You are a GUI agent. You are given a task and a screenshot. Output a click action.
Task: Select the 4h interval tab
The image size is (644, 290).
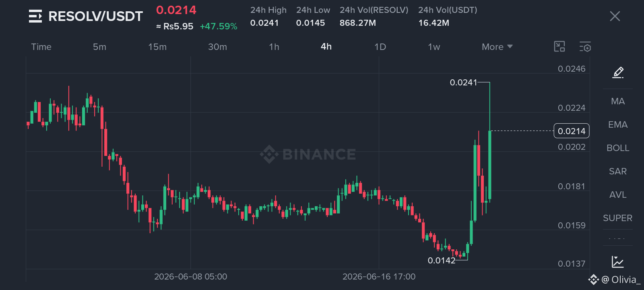coord(326,47)
